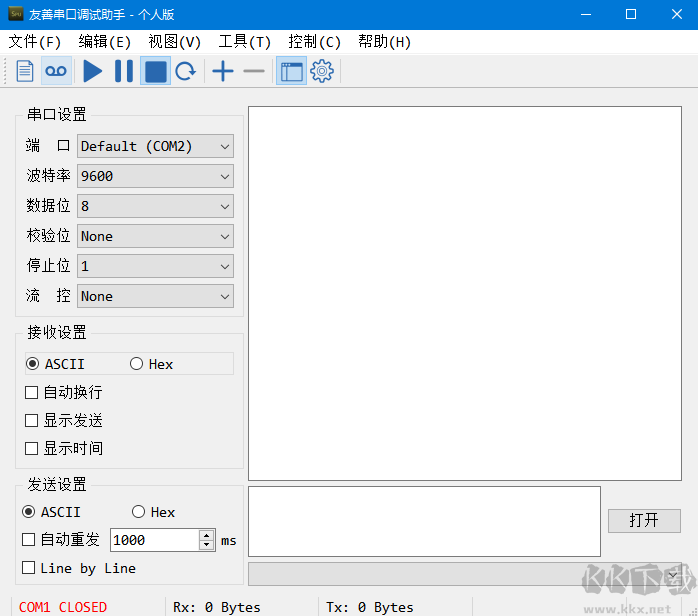Click the application icon in title bar
Image resolution: width=698 pixels, height=616 pixels.
tap(16, 14)
